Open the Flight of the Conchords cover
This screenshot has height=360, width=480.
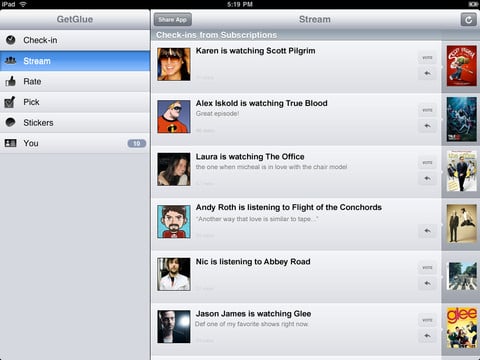tap(461, 224)
